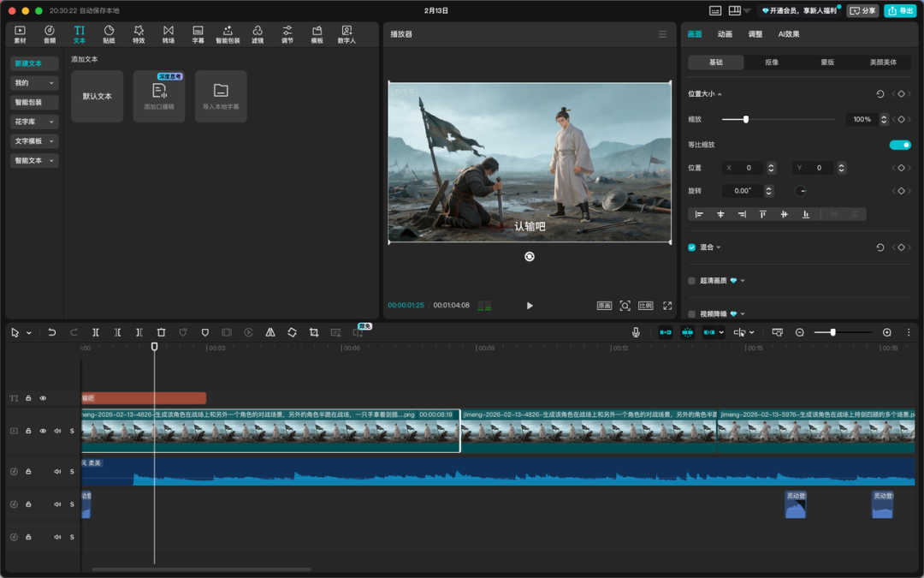Select the crop tool in timeline toolbar
The image size is (924, 578).
click(314, 332)
